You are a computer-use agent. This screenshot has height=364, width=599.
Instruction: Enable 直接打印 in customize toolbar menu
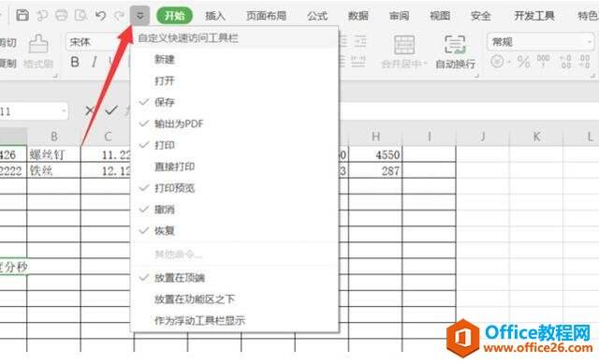[235, 167]
